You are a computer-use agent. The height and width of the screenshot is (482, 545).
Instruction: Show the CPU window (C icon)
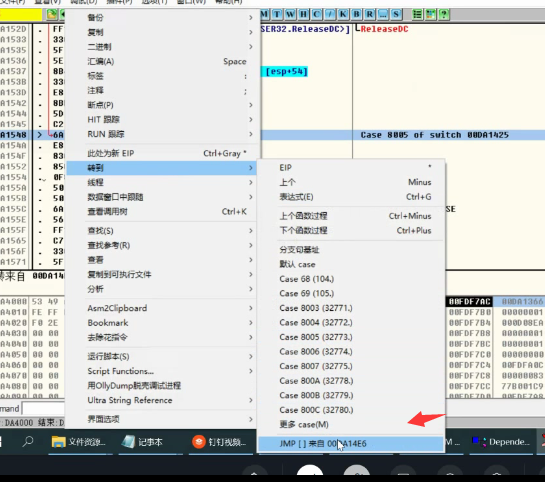317,14
